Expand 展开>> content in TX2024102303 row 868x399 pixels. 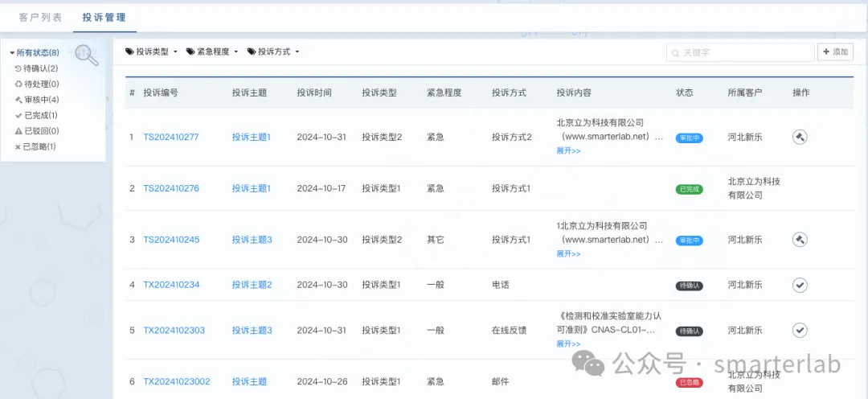[x=568, y=344]
